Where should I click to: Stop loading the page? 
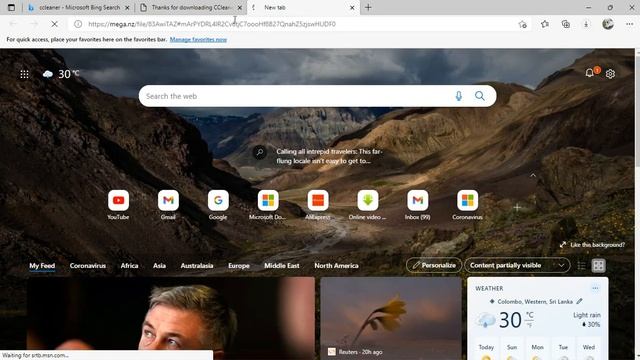pyautogui.click(x=54, y=24)
